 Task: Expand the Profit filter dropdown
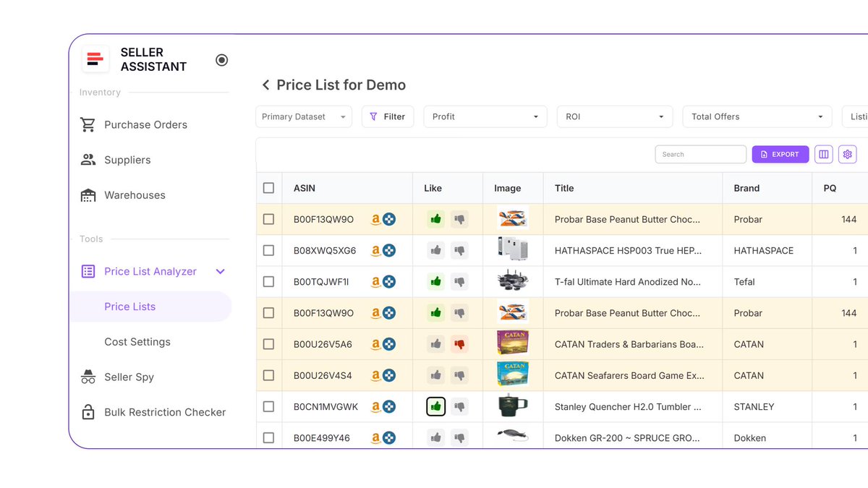[485, 116]
